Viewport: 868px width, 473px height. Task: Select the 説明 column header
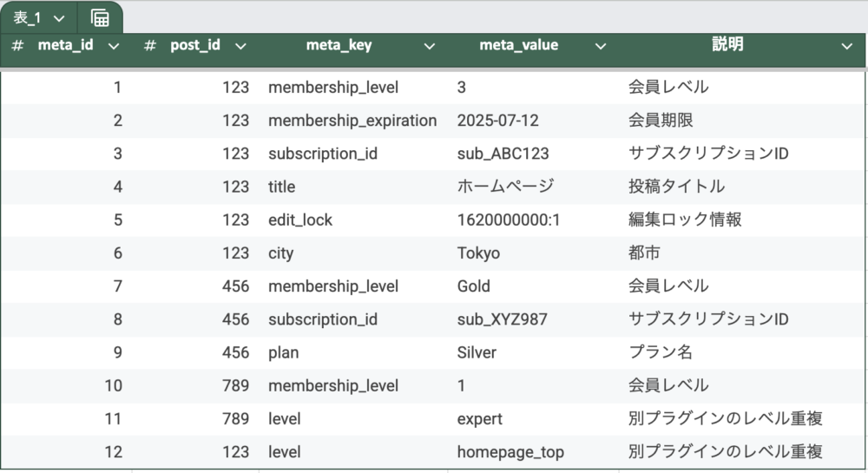pos(727,44)
